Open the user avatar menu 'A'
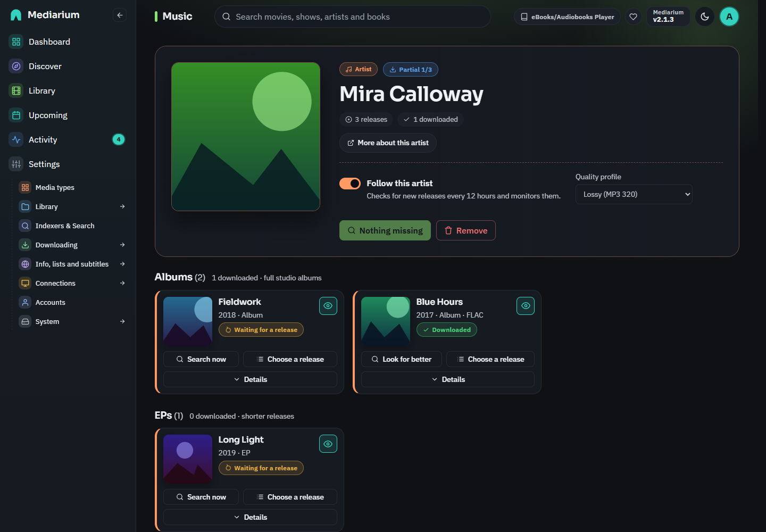Image resolution: width=766 pixels, height=532 pixels. (x=729, y=16)
